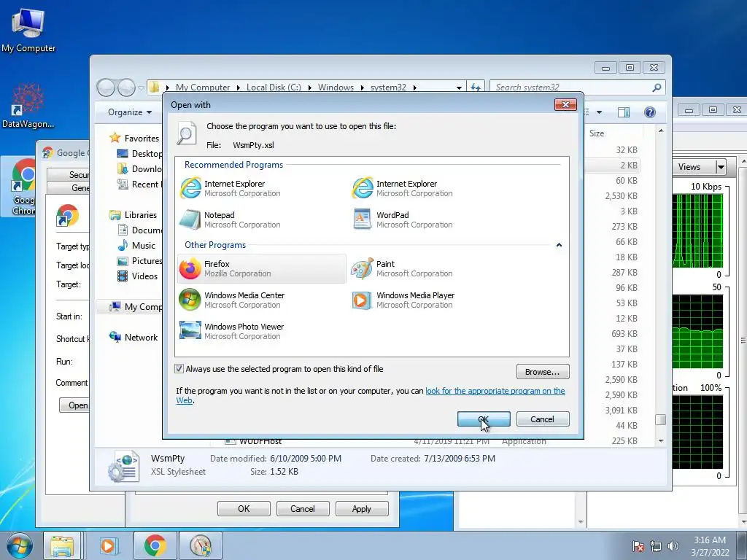Close the Open with dialog

click(565, 104)
